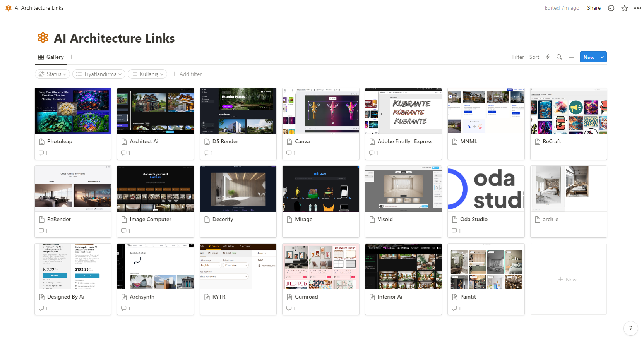Add a new view with plus icon
Viewport: 644px width, 345px height.
pos(72,57)
